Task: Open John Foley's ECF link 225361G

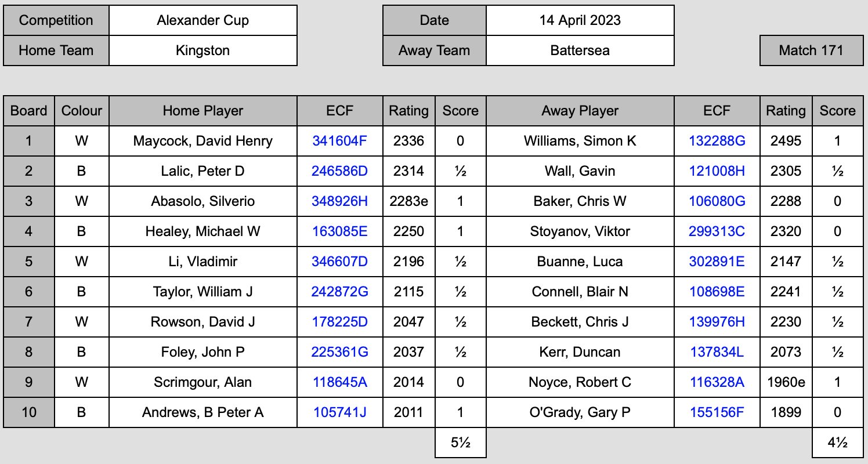Action: (339, 352)
